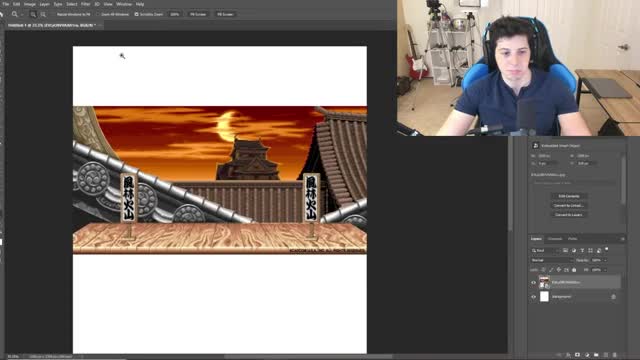Switch to the Channels tab
The width and height of the screenshot is (640, 360).
[555, 239]
